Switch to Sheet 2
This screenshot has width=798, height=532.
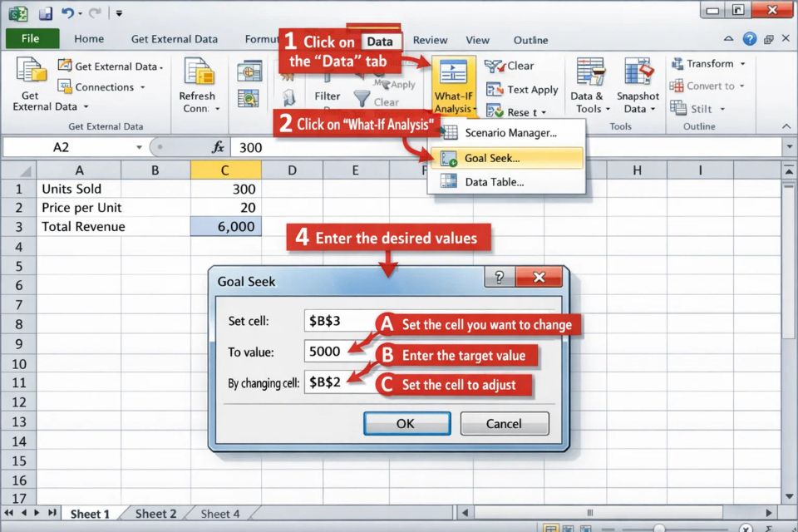pyautogui.click(x=155, y=514)
